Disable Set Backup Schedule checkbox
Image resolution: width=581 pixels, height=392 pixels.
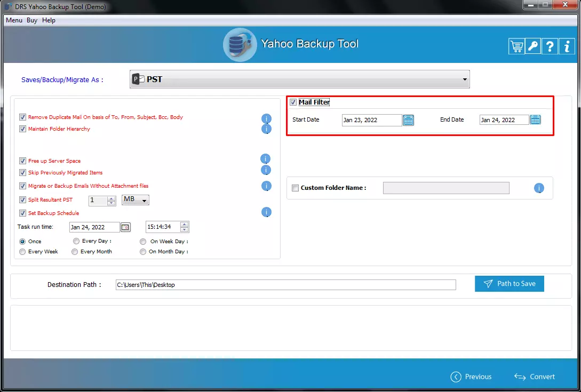tap(22, 213)
